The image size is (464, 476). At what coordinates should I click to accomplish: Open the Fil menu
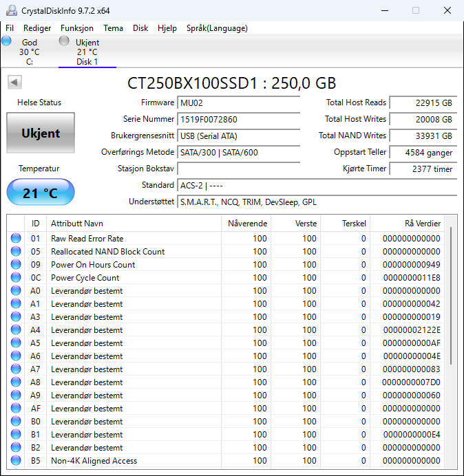10,28
